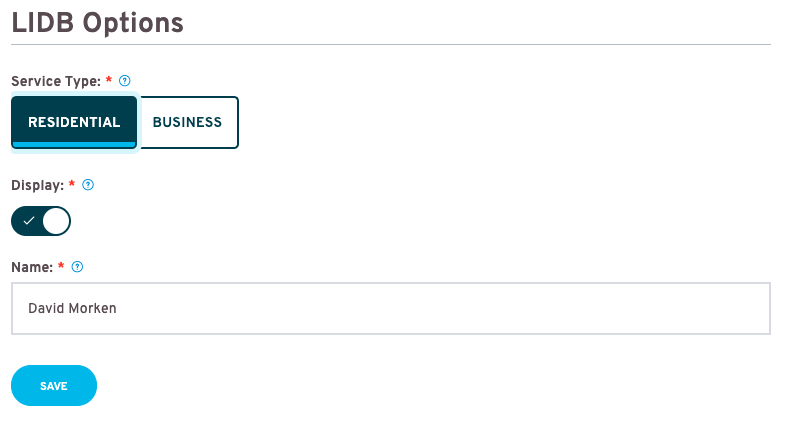Click the David Morken text in field
This screenshot has height=423, width=792.
click(72, 308)
